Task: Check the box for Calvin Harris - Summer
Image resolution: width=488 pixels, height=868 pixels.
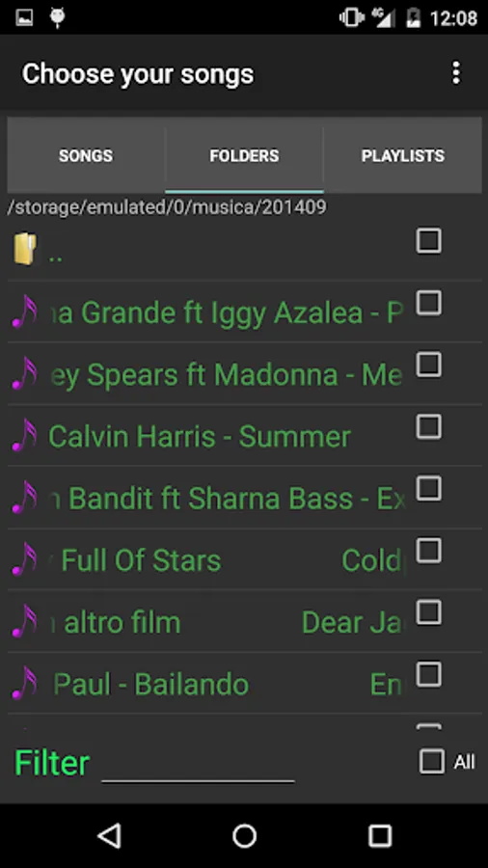Action: coord(429,427)
